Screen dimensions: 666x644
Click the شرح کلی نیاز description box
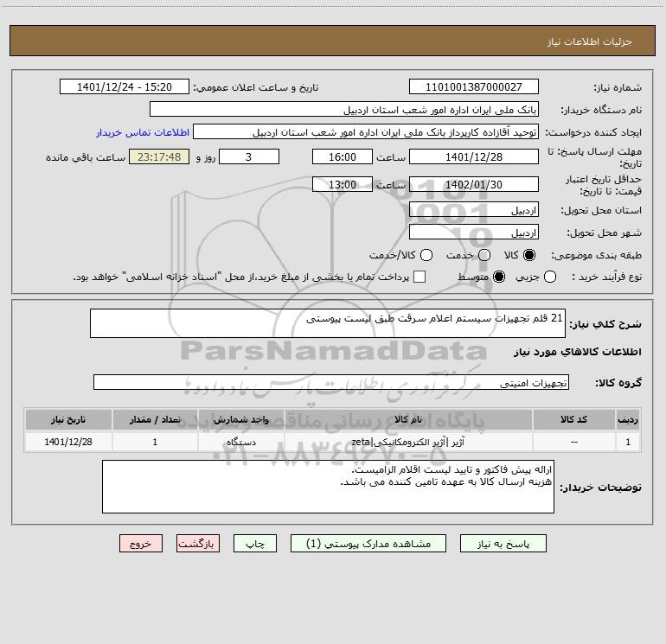coord(328,323)
